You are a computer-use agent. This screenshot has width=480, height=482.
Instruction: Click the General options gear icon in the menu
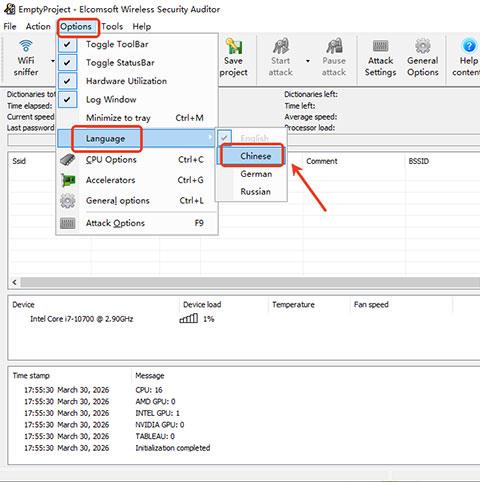(x=68, y=201)
